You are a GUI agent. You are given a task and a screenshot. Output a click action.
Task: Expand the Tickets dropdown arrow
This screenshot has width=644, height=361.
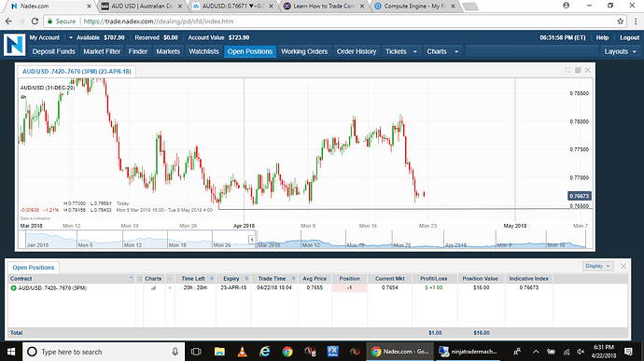[414, 51]
